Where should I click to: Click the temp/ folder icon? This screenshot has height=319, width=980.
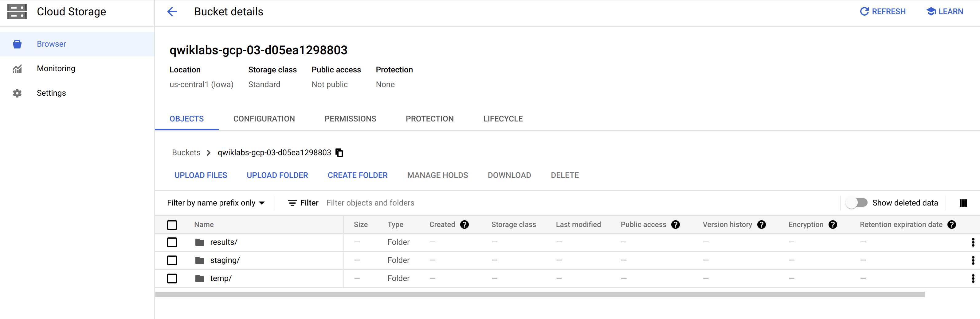(200, 279)
